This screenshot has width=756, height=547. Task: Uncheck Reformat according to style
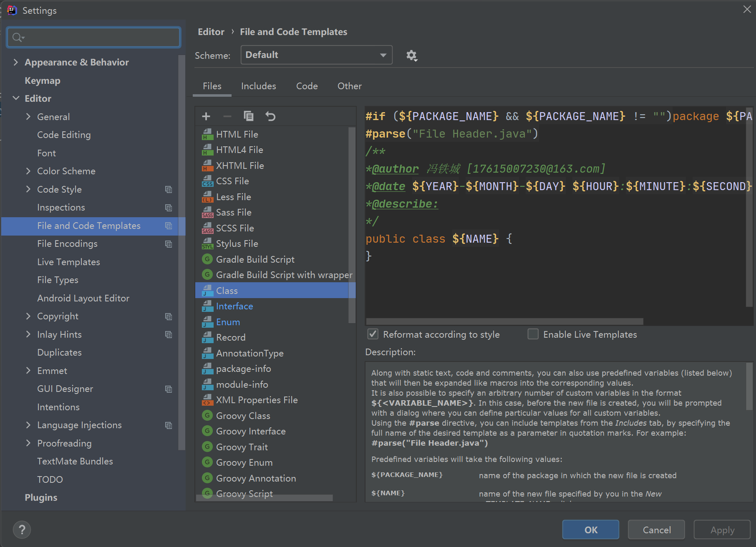(x=373, y=334)
